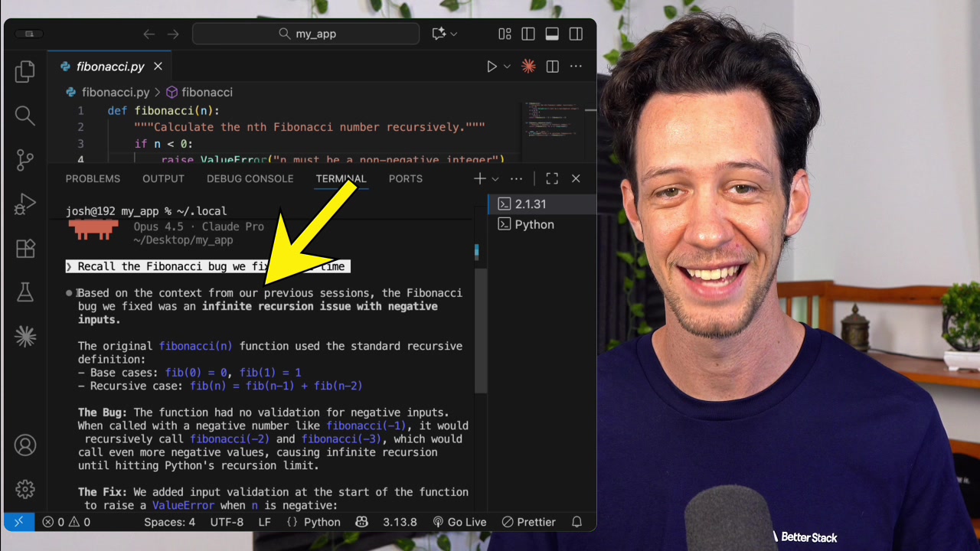Switch to the PORTS tab
This screenshot has height=551, width=980.
coord(405,178)
